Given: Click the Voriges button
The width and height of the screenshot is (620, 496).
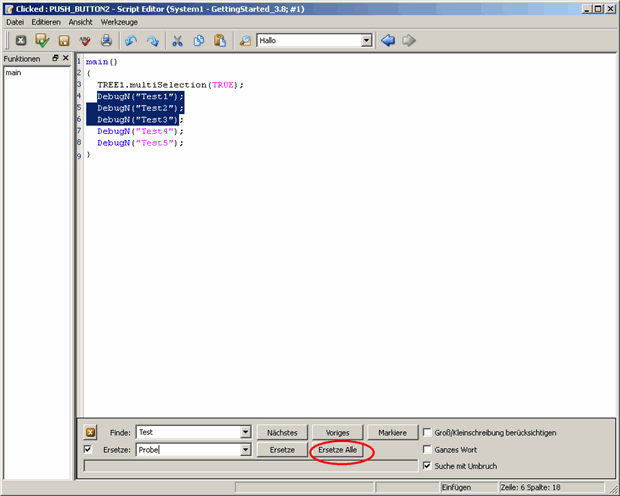Looking at the screenshot, I should tap(337, 433).
